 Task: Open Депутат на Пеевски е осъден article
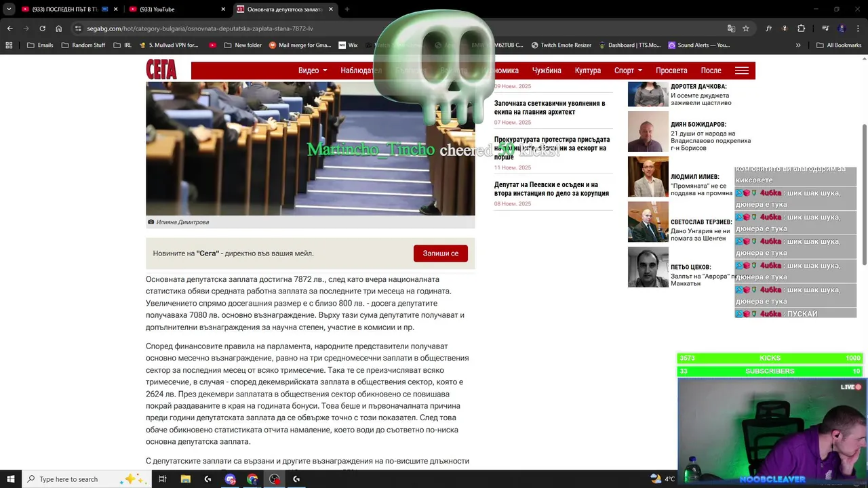pyautogui.click(x=551, y=189)
